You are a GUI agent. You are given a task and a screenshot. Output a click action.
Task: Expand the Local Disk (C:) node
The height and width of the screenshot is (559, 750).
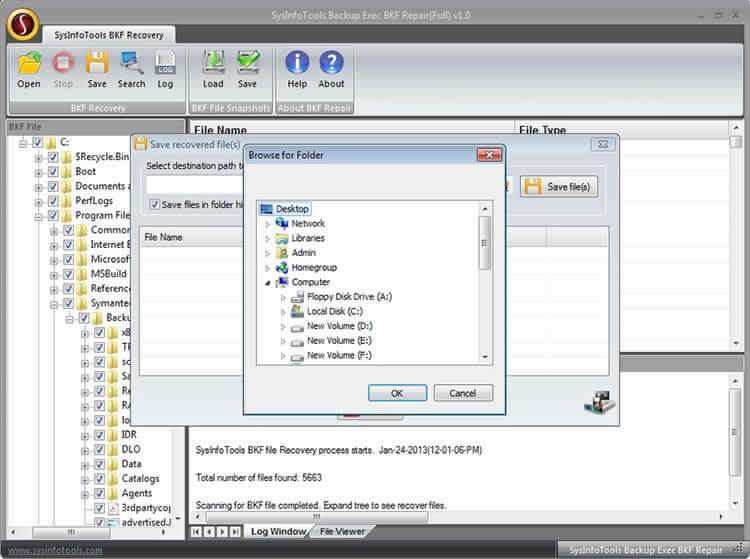point(283,312)
